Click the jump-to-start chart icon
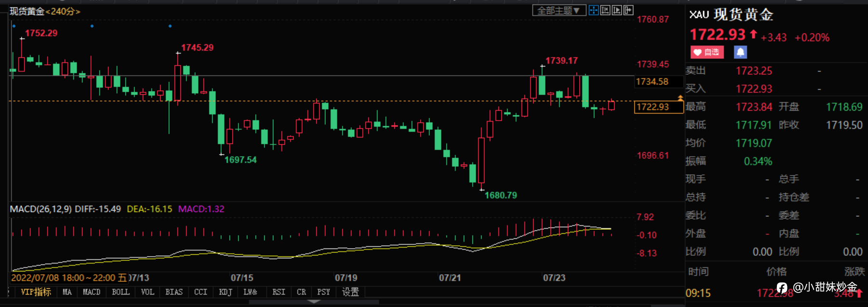 605,10
